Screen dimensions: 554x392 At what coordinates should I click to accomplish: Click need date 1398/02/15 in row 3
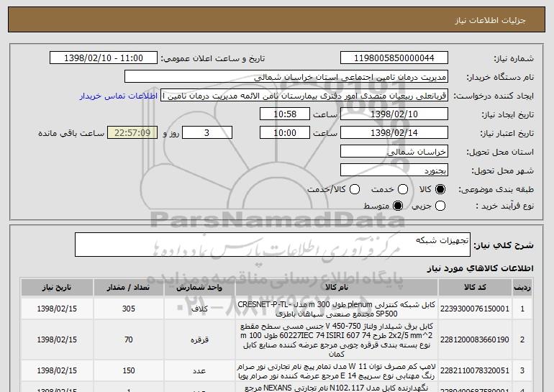[57, 371]
